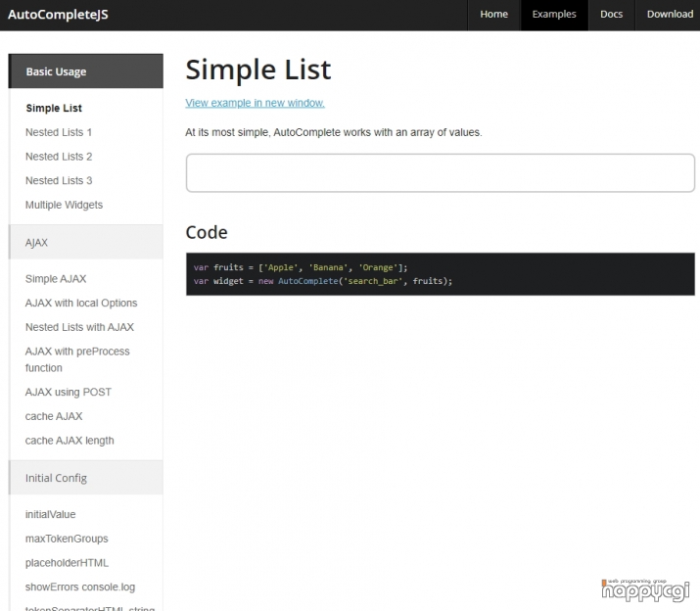
Task: Open maxTokenGroups config example
Action: [x=67, y=539]
